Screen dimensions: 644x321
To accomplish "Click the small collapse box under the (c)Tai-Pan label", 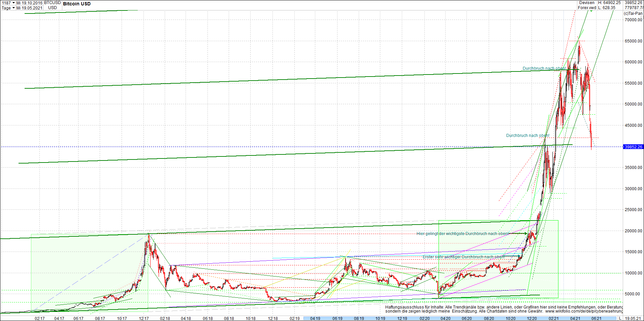I will pyautogui.click(x=642, y=17).
